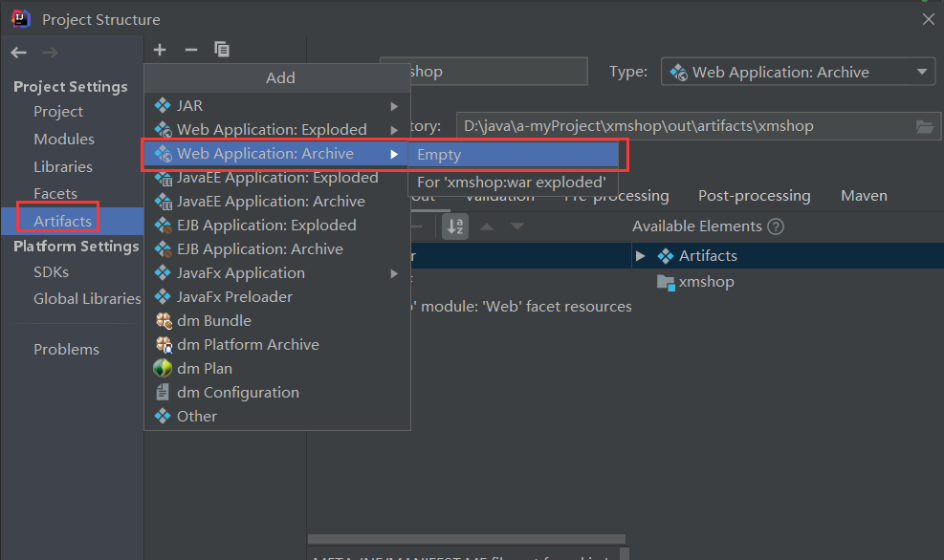The height and width of the screenshot is (560, 944).
Task: Click the plus Add artifact icon
Action: pos(160,50)
